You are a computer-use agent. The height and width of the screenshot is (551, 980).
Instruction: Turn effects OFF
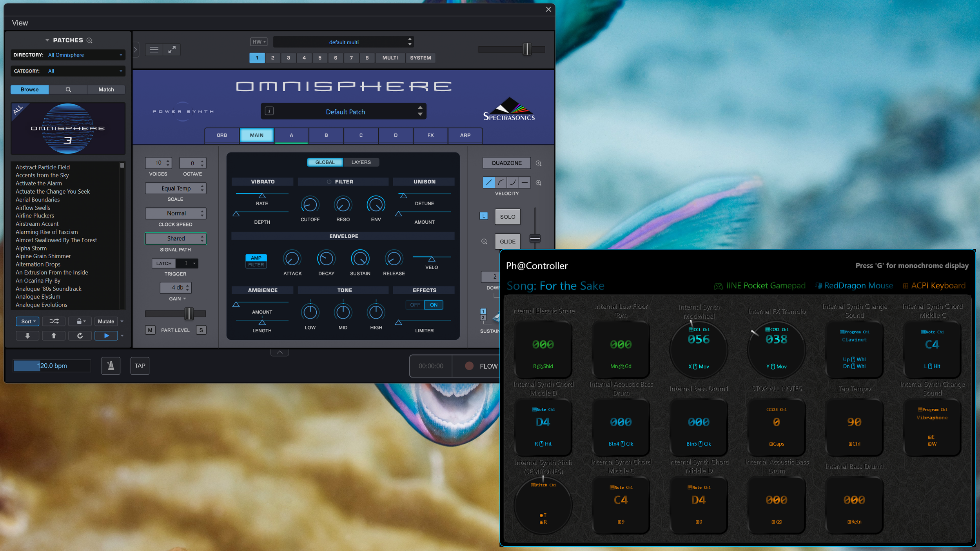point(415,305)
